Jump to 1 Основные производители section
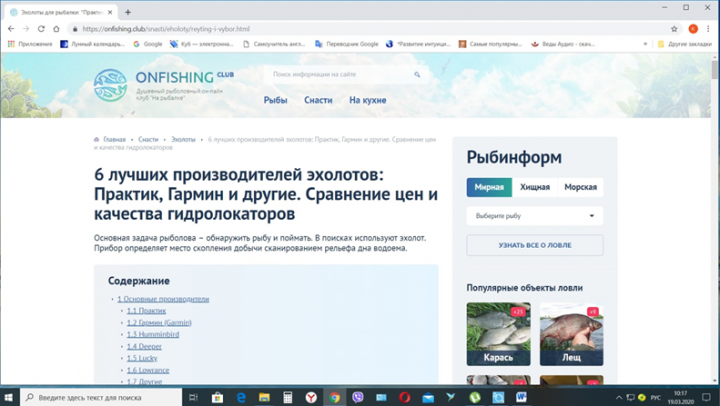Screen dimensions: 720x406 (163, 299)
